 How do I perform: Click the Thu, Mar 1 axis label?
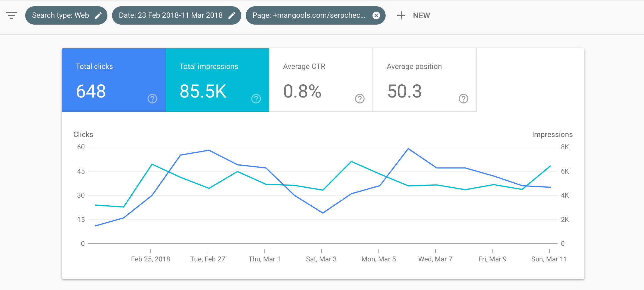(x=264, y=259)
